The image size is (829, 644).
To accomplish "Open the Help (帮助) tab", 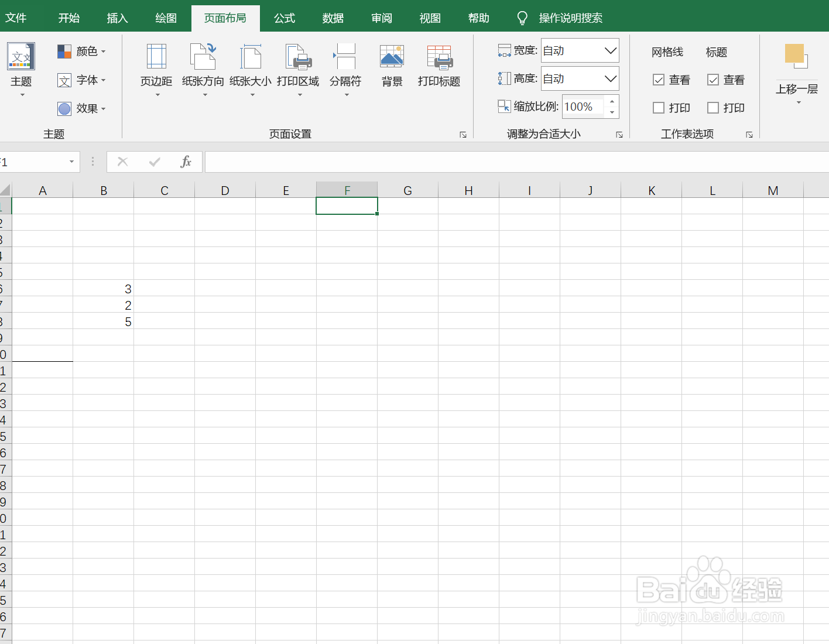I will pyautogui.click(x=479, y=18).
